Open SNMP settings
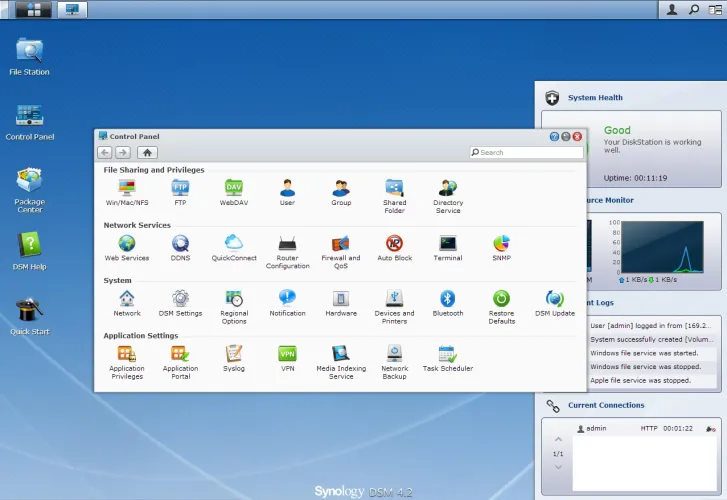This screenshot has height=500, width=727. [502, 248]
